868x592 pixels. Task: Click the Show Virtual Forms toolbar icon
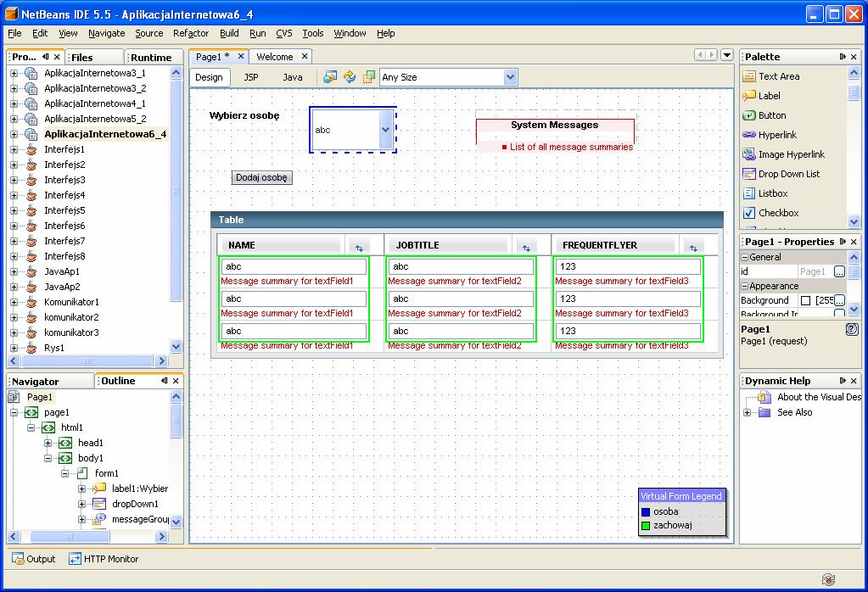pyautogui.click(x=369, y=77)
